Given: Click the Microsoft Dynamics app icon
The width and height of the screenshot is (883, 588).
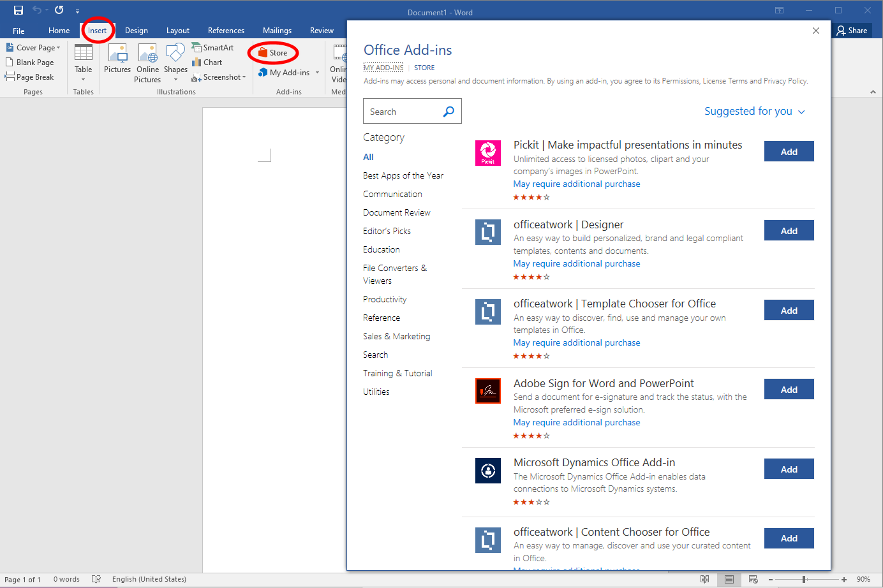Looking at the screenshot, I should tap(488, 471).
